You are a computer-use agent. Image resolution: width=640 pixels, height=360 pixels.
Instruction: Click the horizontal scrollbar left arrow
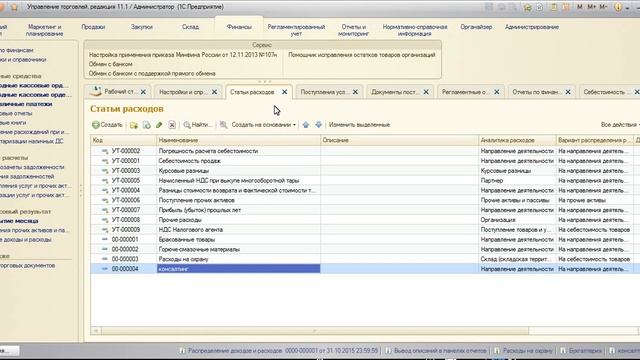(x=96, y=331)
